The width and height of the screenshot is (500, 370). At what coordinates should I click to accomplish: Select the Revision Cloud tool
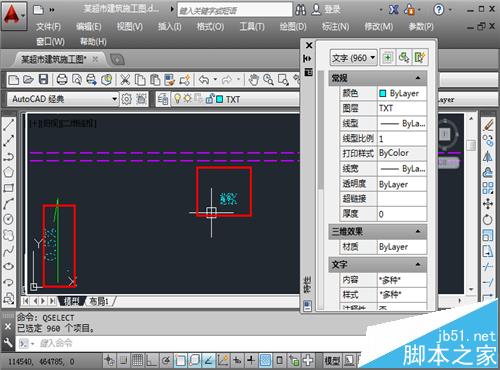(x=8, y=235)
